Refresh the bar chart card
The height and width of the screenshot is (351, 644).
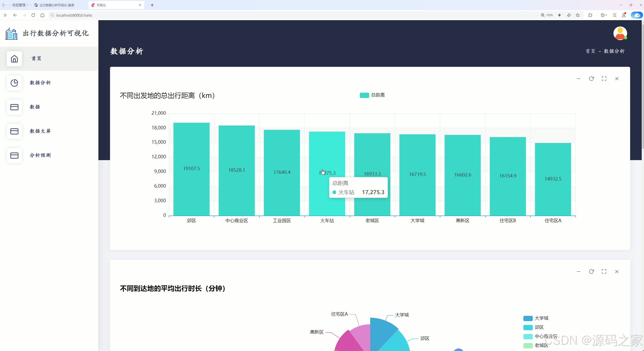591,79
